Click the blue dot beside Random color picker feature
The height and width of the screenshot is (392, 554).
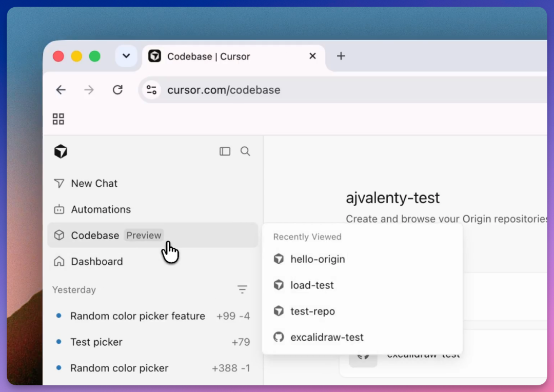click(58, 316)
